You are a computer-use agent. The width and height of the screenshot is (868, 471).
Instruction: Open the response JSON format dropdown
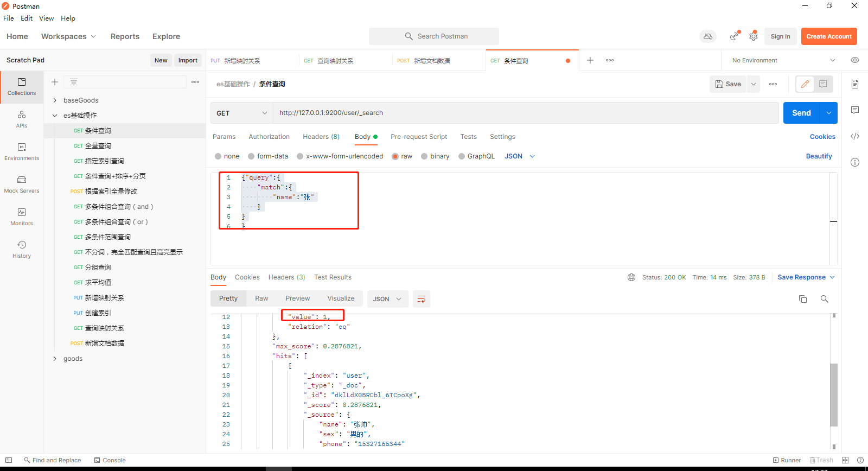[387, 299]
